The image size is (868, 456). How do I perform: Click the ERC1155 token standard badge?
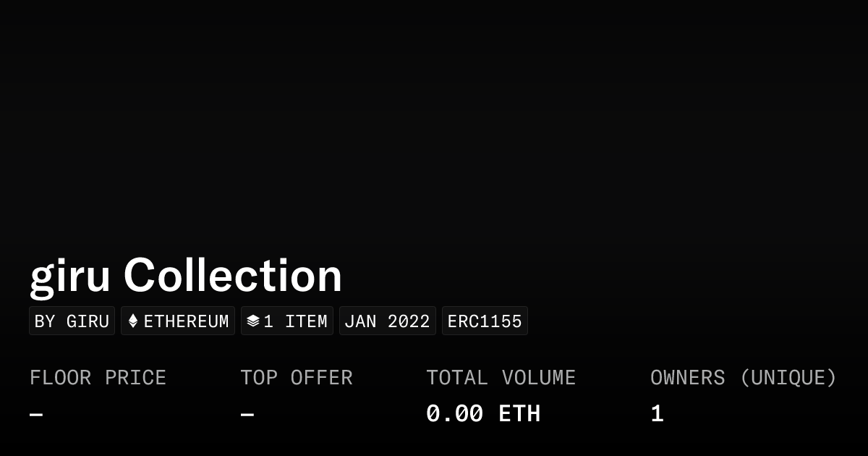(485, 321)
